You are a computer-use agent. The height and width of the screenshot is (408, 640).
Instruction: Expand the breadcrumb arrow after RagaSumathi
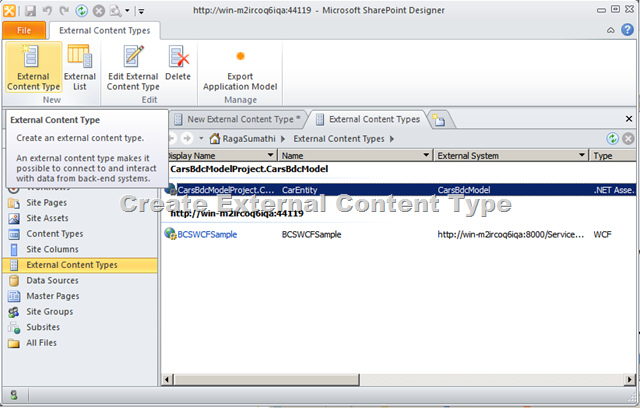(x=283, y=139)
